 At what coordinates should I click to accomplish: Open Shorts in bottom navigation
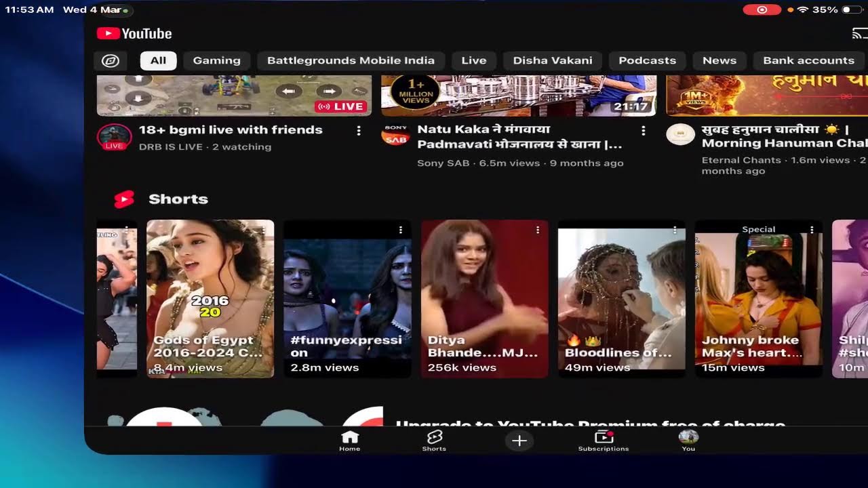click(434, 441)
